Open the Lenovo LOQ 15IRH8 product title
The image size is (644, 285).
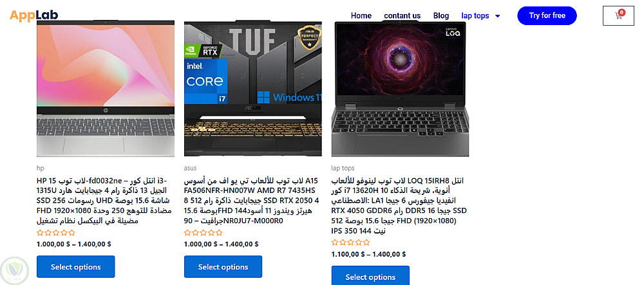pos(399,205)
